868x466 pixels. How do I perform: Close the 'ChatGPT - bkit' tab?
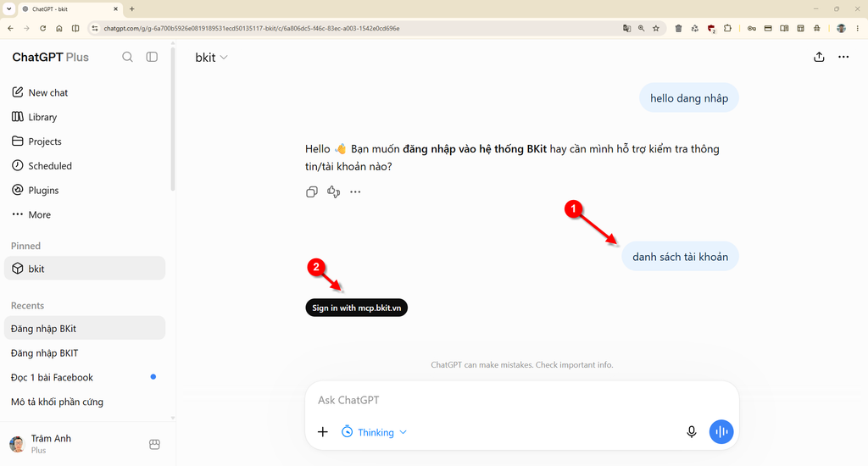point(115,8)
